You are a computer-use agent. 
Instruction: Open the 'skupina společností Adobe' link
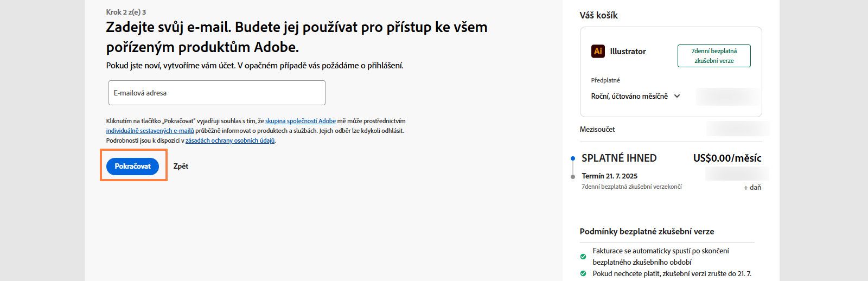(300, 121)
